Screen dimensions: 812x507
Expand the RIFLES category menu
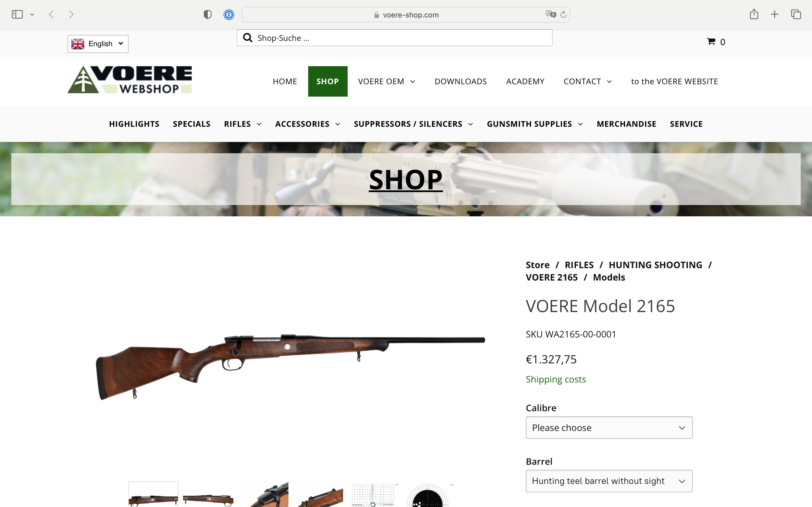(242, 124)
